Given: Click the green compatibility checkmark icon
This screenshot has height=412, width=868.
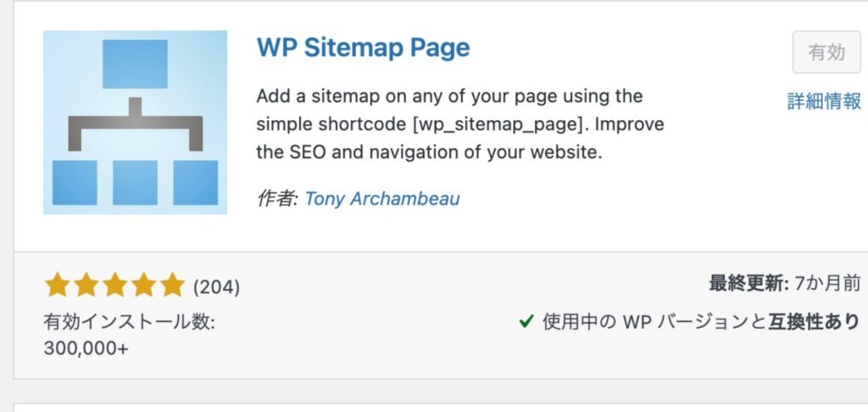Looking at the screenshot, I should point(526,321).
